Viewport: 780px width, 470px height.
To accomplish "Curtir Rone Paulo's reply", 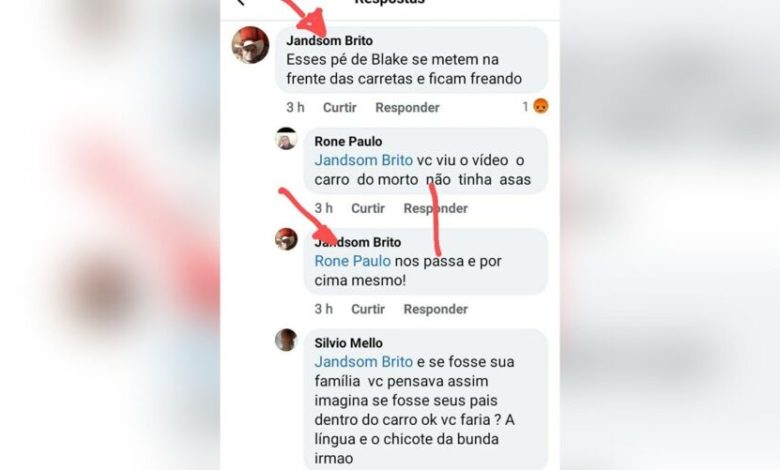I will pos(368,208).
